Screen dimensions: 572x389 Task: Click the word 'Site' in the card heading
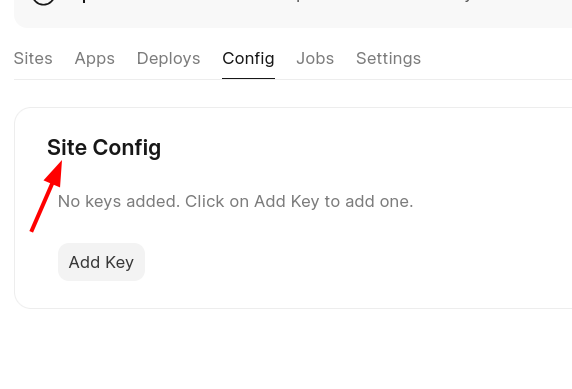click(67, 147)
